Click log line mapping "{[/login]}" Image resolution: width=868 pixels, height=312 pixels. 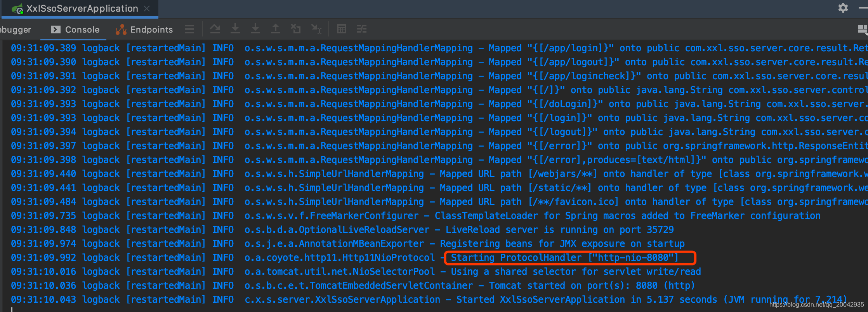(439, 118)
